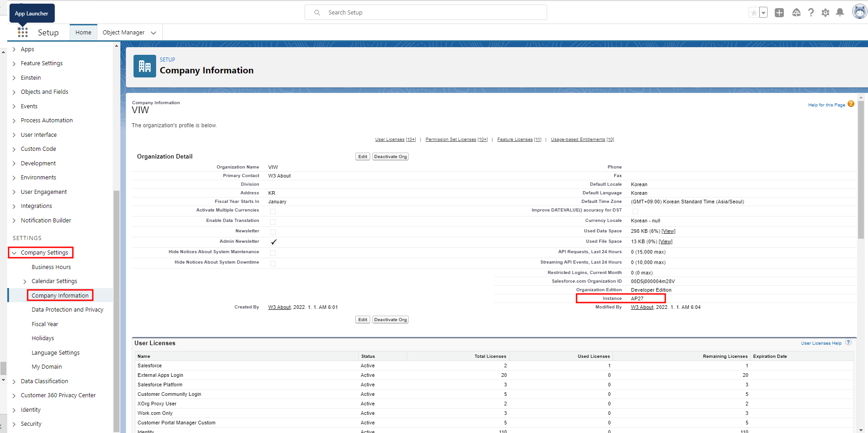
Task: Click the favorites star icon
Action: point(754,13)
